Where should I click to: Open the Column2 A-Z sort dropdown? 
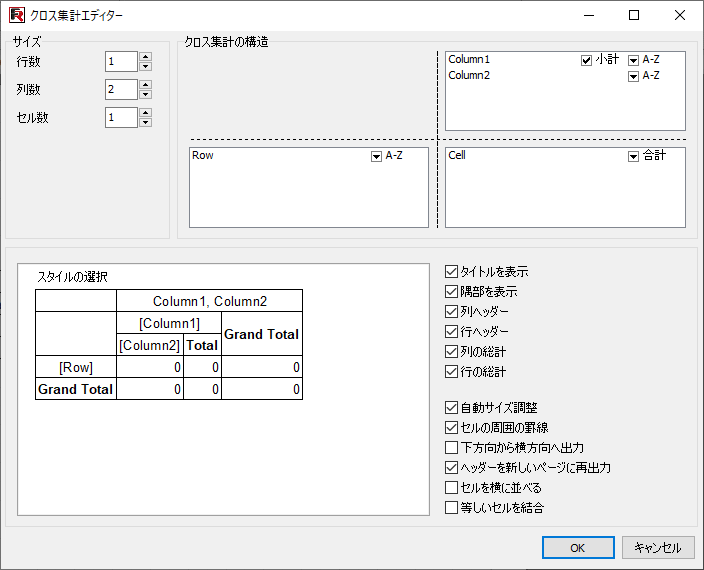(x=633, y=77)
